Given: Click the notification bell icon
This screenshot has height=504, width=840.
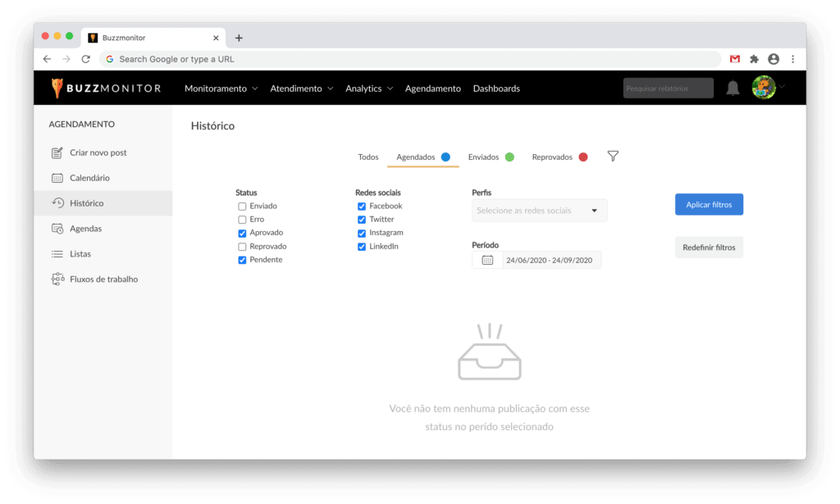Looking at the screenshot, I should (x=733, y=89).
